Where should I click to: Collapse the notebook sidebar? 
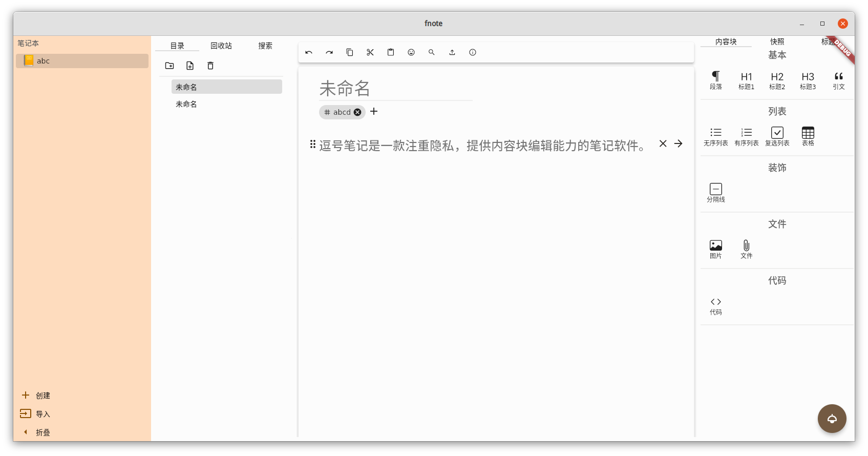(36, 432)
